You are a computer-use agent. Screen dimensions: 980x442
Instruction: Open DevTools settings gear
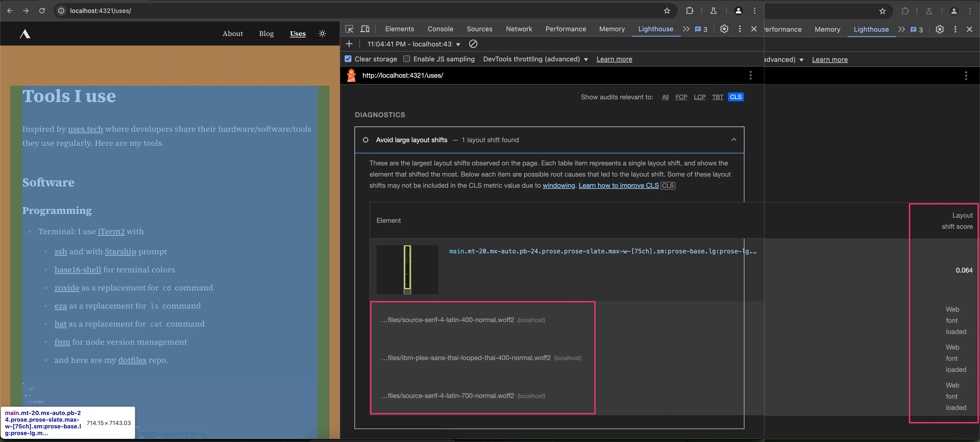pos(724,29)
